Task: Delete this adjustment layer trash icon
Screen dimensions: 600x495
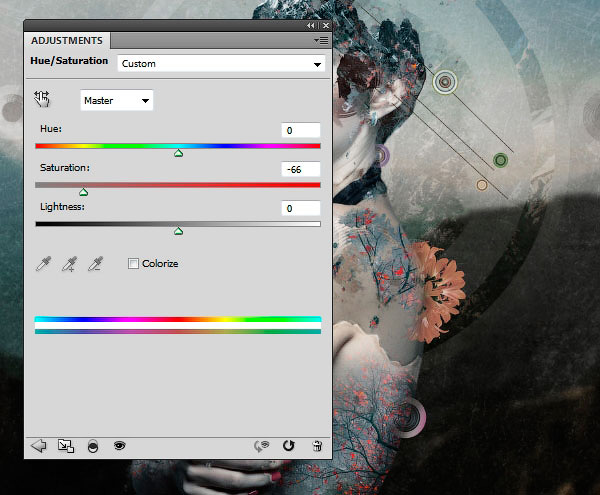Action: 317,446
